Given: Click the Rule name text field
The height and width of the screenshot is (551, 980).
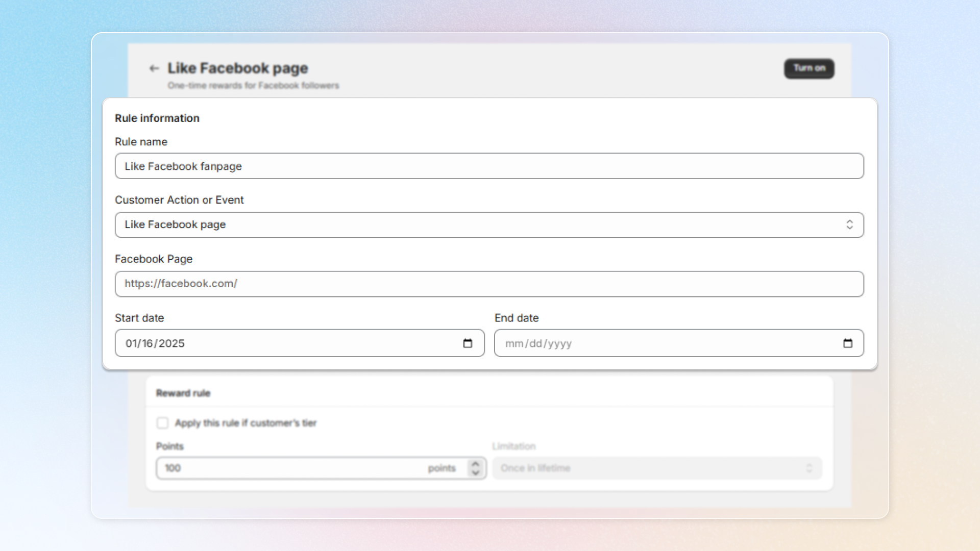Looking at the screenshot, I should coord(489,166).
